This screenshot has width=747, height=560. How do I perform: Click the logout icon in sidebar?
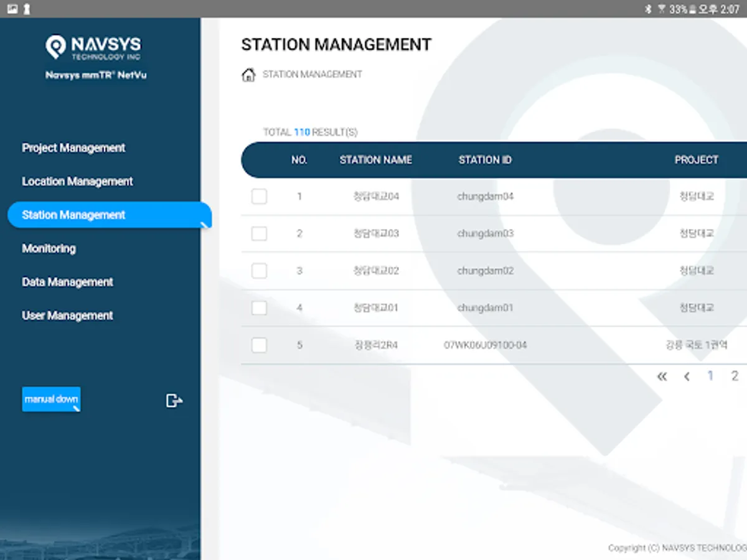coord(174,401)
